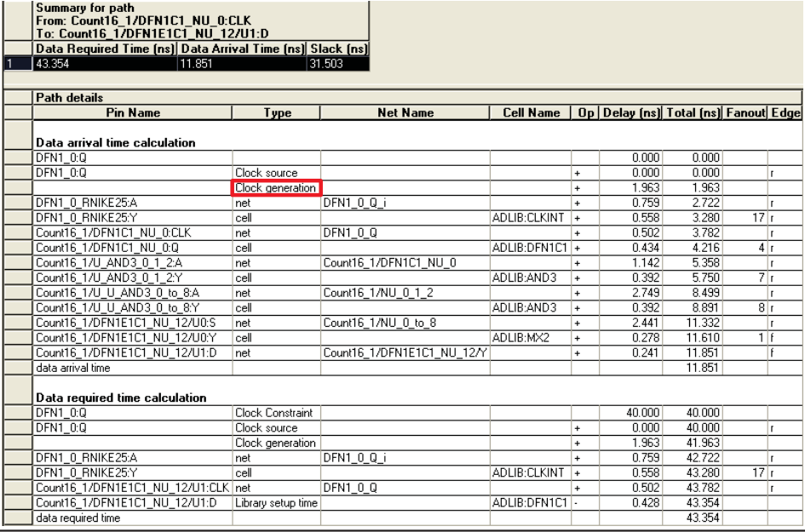Select pin Count16_1/DFN1E1C1_NU_12/U1:CLK
805x532 pixels.
click(133, 488)
